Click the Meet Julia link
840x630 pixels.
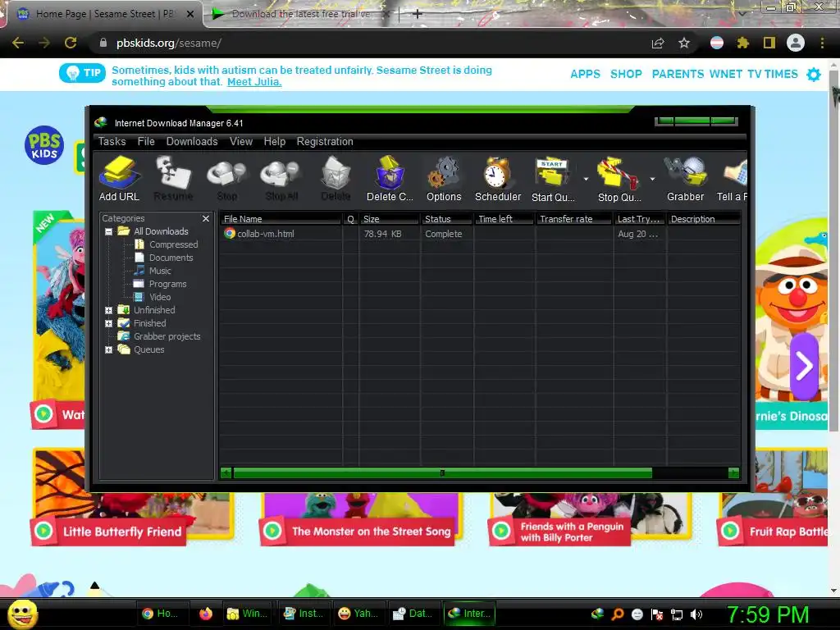(254, 82)
